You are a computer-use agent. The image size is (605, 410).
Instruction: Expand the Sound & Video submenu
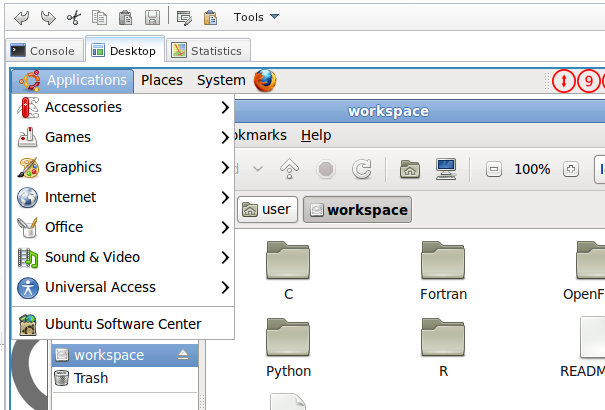pyautogui.click(x=122, y=257)
